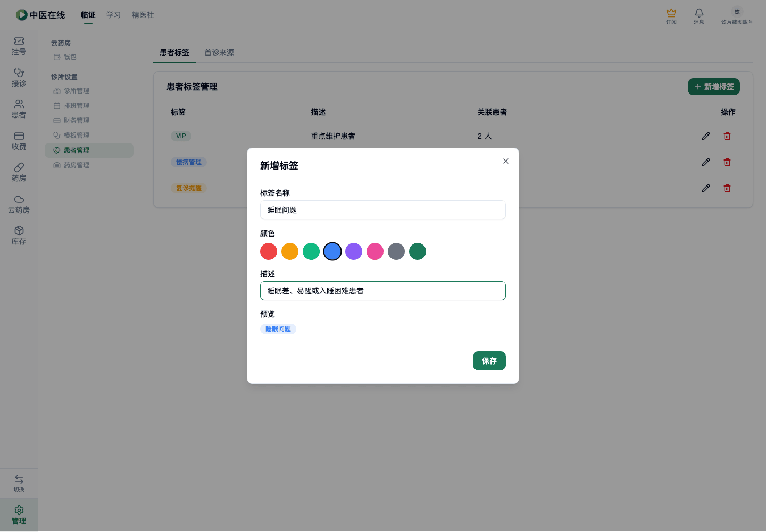
Task: Click the 慢病管理 tag badge
Action: 189,162
